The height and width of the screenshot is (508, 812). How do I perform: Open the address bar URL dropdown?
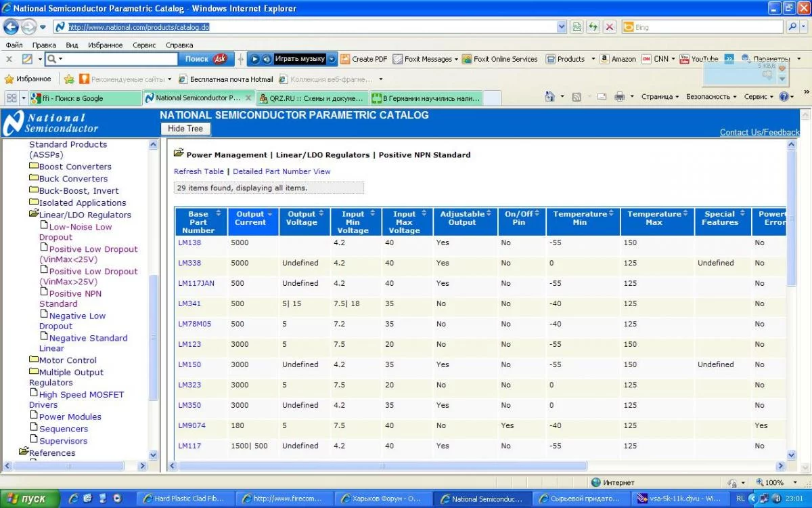tap(562, 27)
